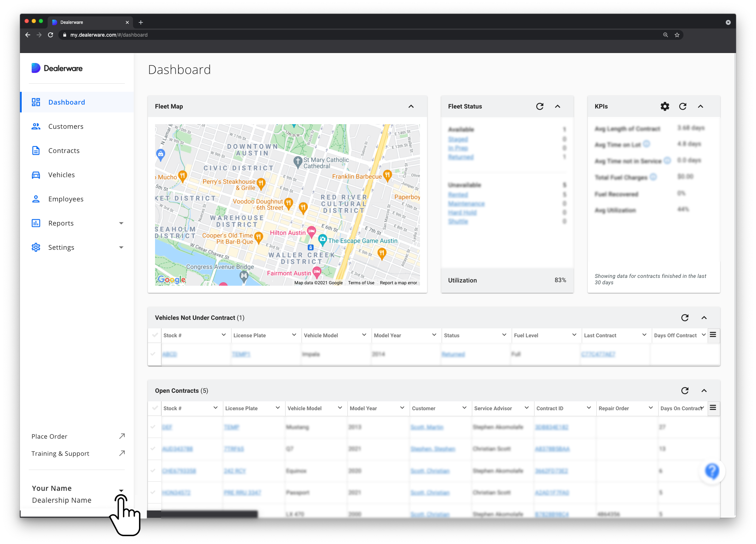Open column menu for Vehicles Not Under Contract
The width and height of the screenshot is (756, 544).
[x=713, y=335]
